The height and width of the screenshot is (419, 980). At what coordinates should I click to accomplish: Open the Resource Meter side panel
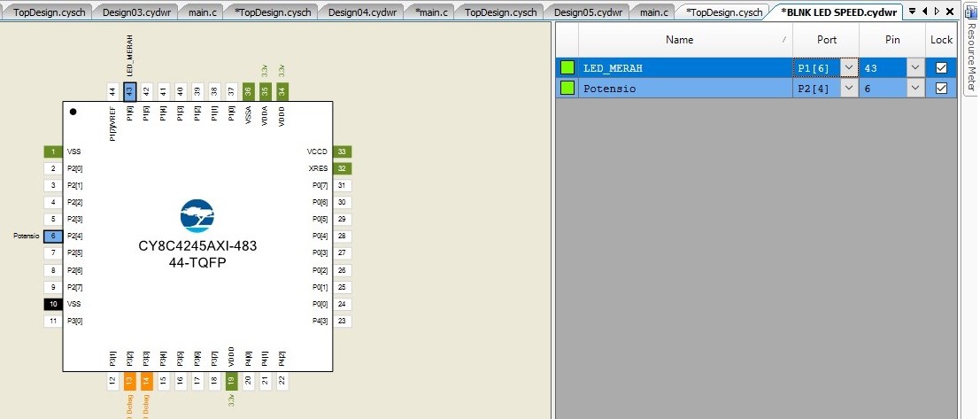(972, 49)
